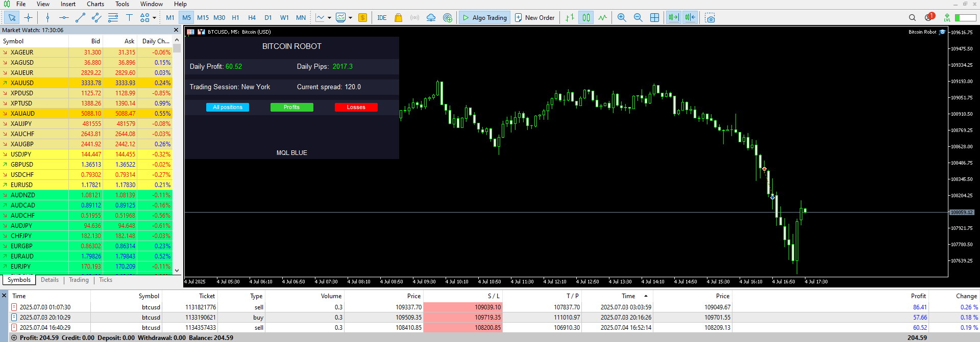Select the equidistant channel tool
Screen dimensions: 980x342
[96, 18]
